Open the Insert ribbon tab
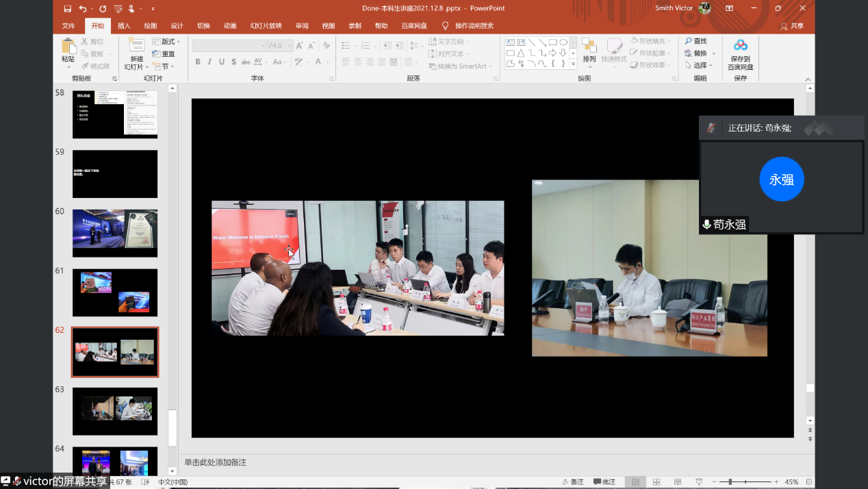Viewport: 868px width, 489px height. point(124,26)
